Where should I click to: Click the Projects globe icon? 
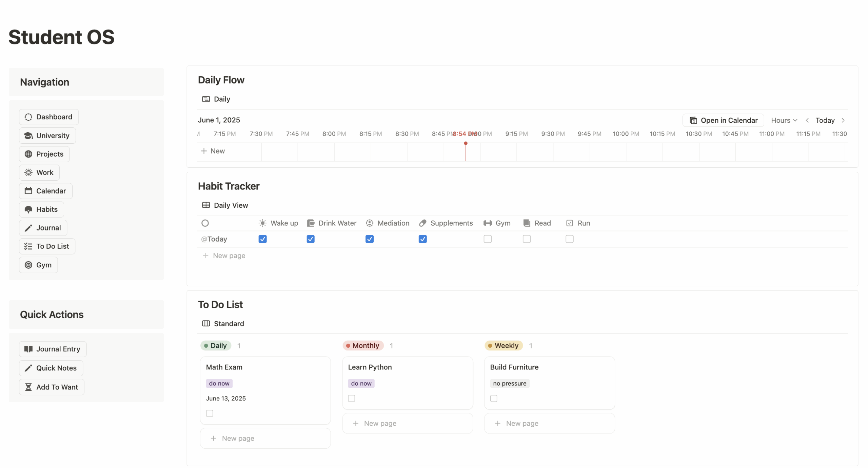point(28,154)
